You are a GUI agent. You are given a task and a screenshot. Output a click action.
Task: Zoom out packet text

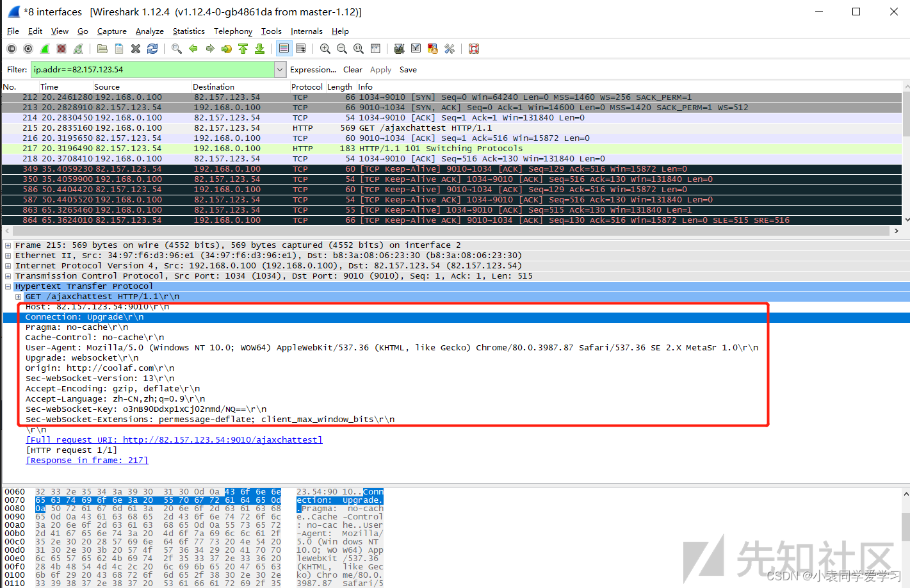342,49
